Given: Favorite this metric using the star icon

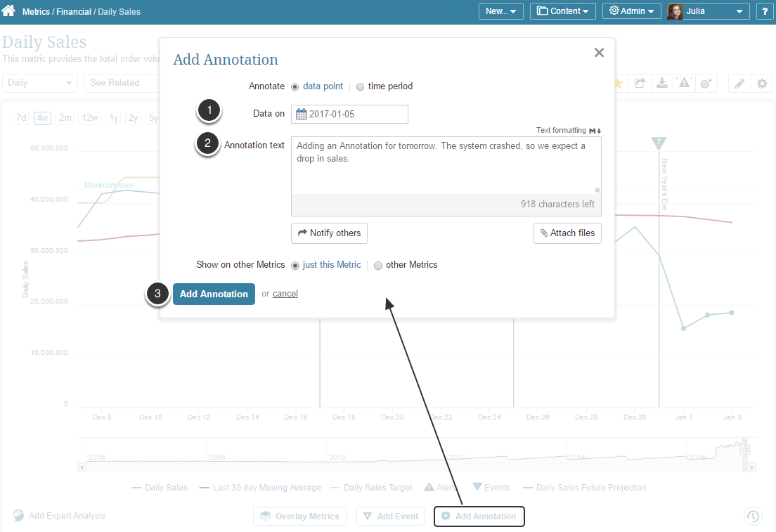Looking at the screenshot, I should [617, 83].
